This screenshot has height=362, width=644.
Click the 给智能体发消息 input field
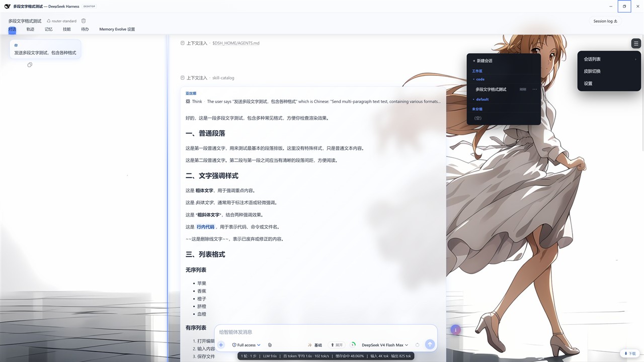[326, 332]
